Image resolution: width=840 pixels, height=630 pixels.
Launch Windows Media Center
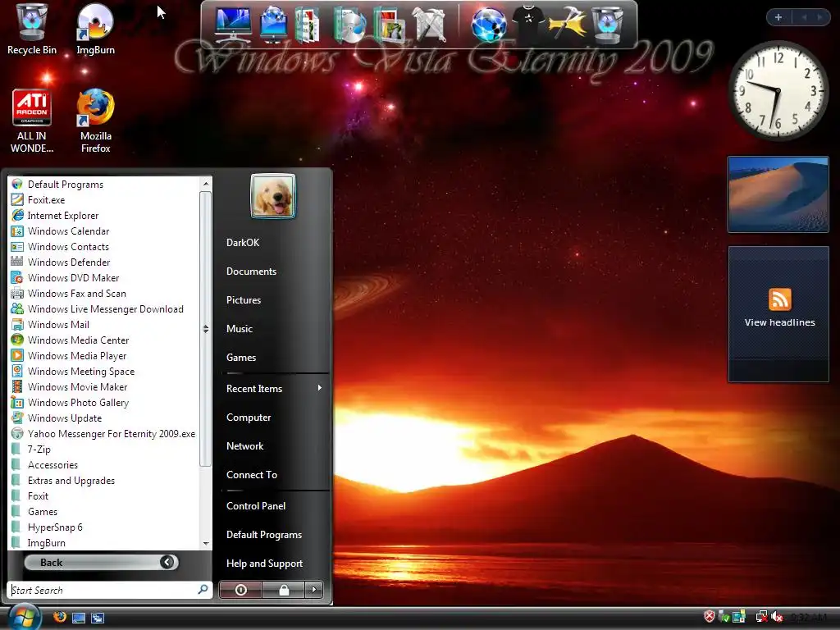(104, 340)
